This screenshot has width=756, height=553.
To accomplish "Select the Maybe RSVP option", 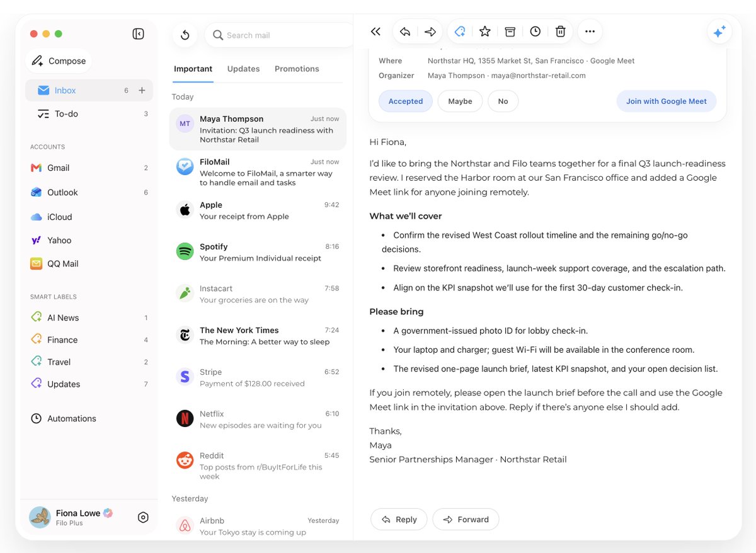I will tap(460, 101).
